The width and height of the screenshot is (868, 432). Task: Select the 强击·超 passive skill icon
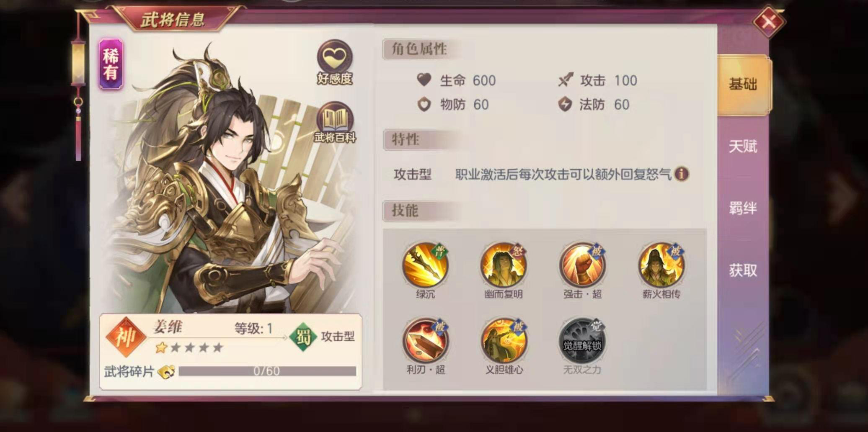[582, 265]
